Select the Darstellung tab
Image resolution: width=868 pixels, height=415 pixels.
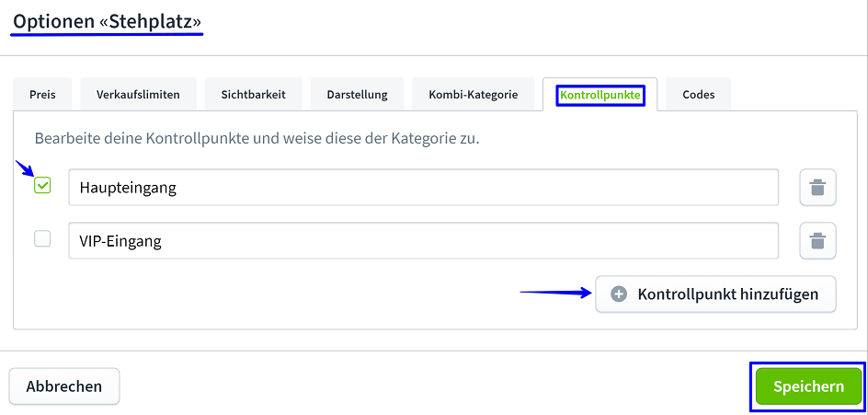point(357,95)
